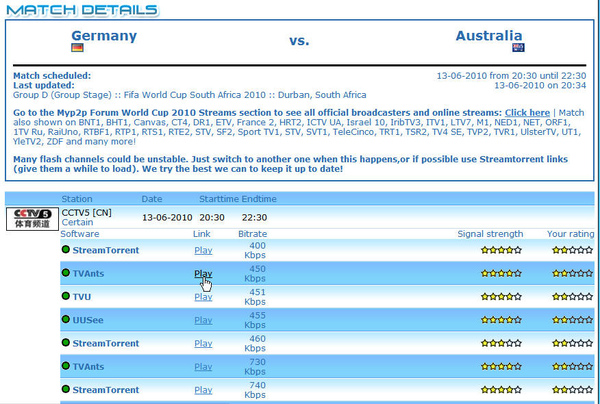Click the 'Last updated:' label
The image size is (600, 404).
pyautogui.click(x=44, y=85)
